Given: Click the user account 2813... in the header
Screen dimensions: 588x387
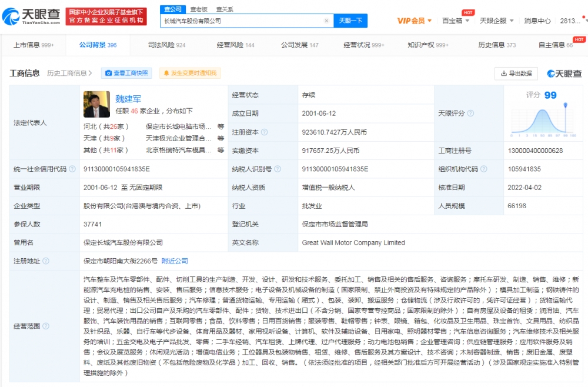Looking at the screenshot, I should [x=570, y=21].
